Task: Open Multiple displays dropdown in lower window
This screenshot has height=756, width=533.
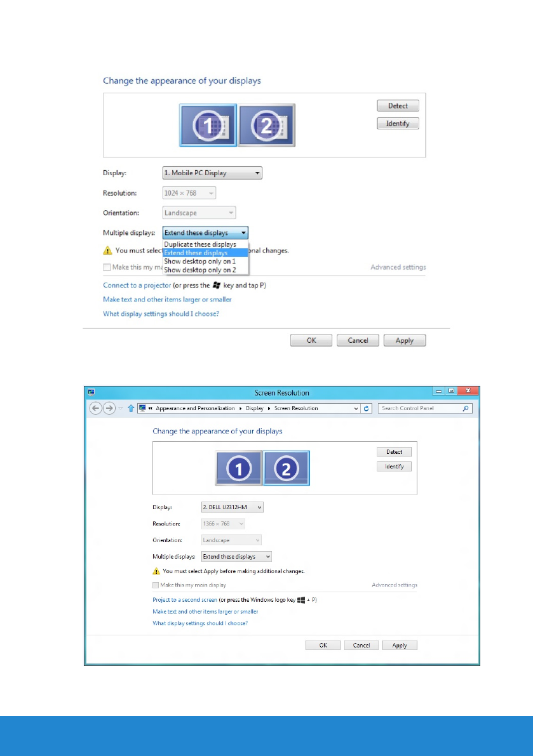Action: pyautogui.click(x=236, y=557)
